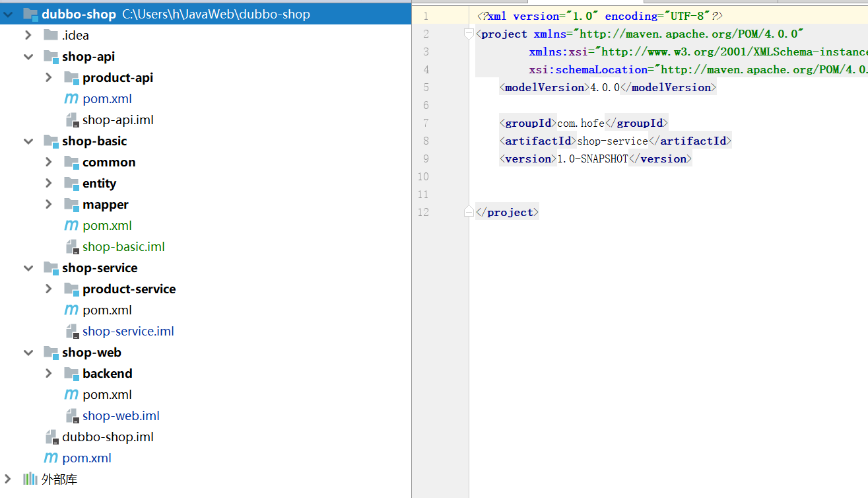This screenshot has width=868, height=498.
Task: Click Maven icon of shop-web pom.xml
Action: pos(71,394)
